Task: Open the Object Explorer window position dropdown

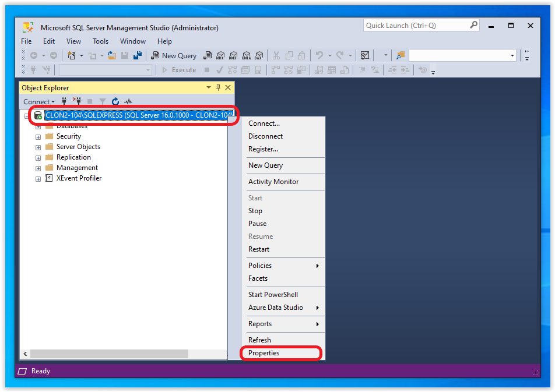Action: coord(209,87)
